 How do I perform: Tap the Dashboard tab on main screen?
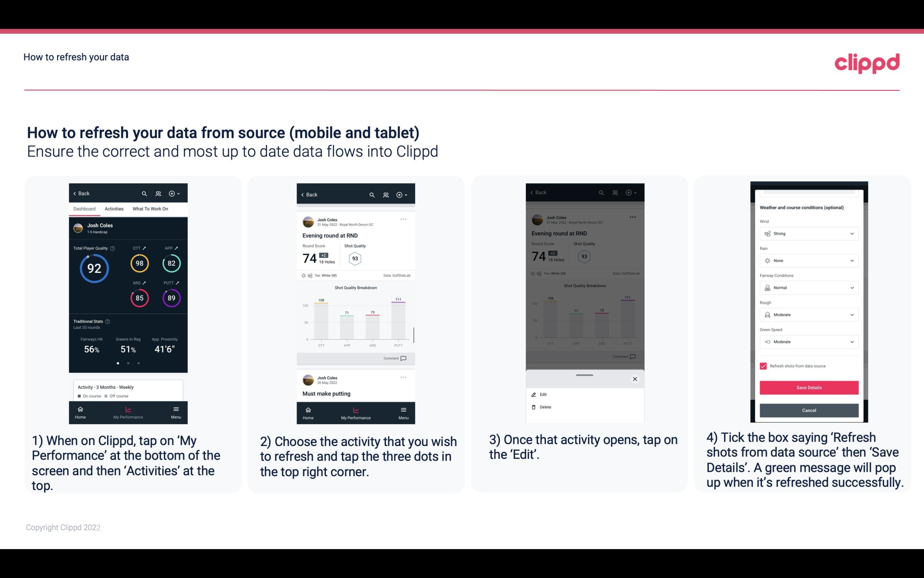click(85, 209)
